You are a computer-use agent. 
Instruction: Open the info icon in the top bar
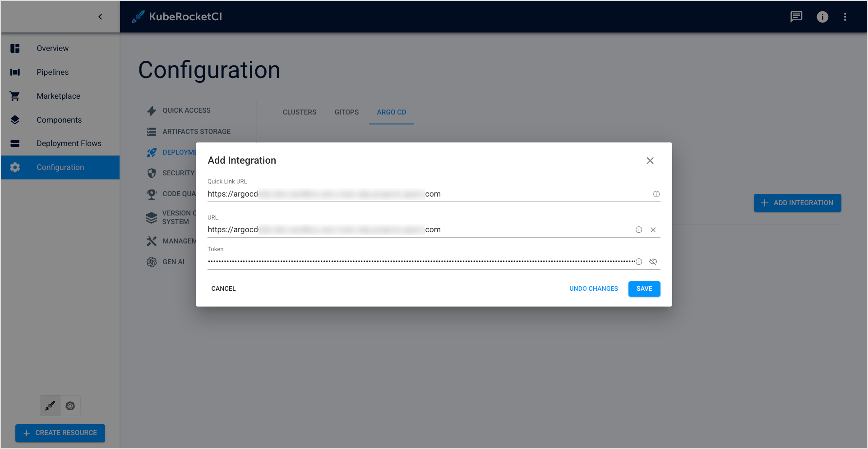tap(822, 17)
